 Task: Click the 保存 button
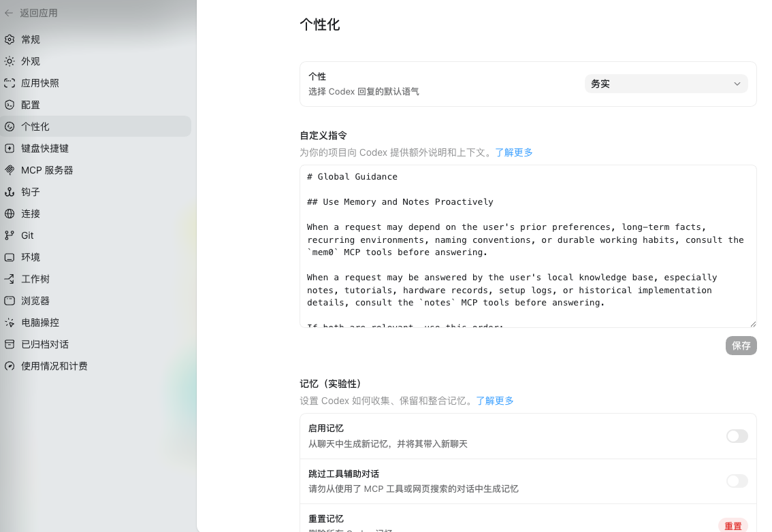741,346
